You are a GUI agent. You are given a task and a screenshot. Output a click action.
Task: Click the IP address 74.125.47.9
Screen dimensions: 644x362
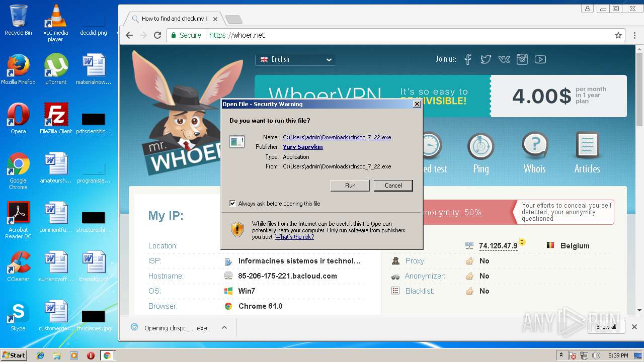[x=498, y=246]
